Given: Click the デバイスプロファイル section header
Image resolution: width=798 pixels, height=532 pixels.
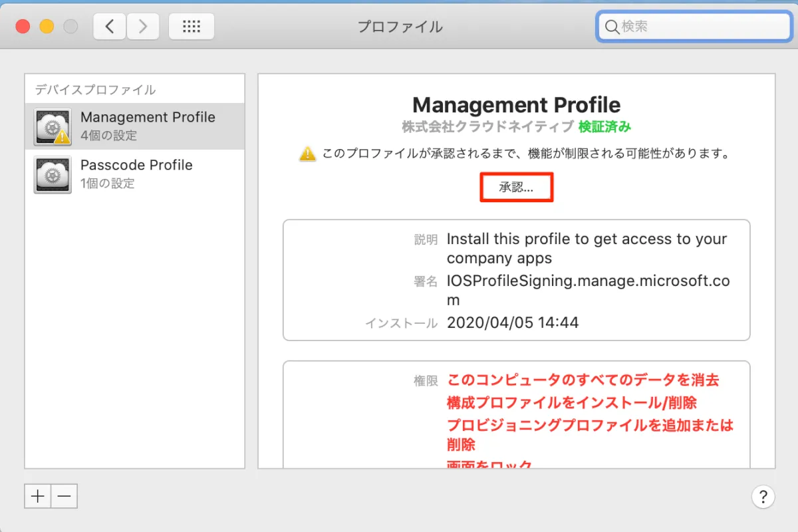Looking at the screenshot, I should 95,90.
